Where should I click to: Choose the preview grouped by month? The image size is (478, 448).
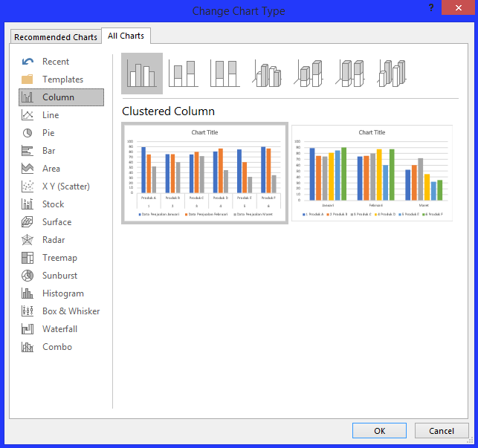pyautogui.click(x=372, y=173)
